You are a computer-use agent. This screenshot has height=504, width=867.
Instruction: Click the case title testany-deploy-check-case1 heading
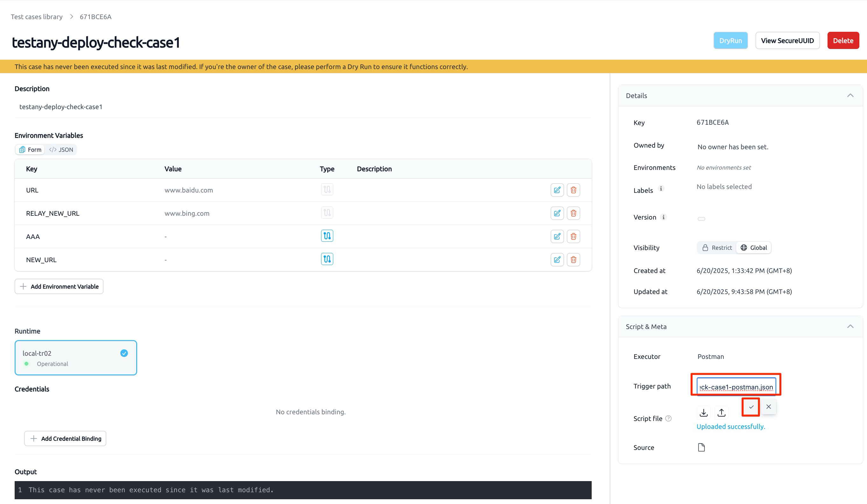96,42
